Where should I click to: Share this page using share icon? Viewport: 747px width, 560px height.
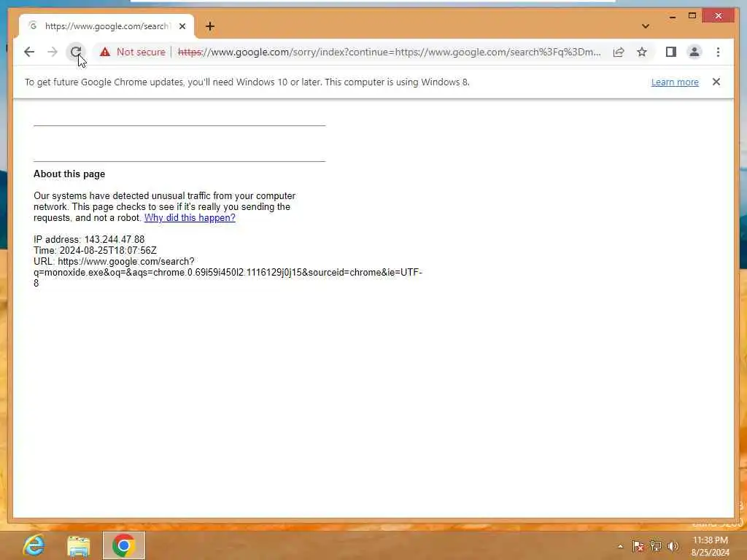pos(619,52)
